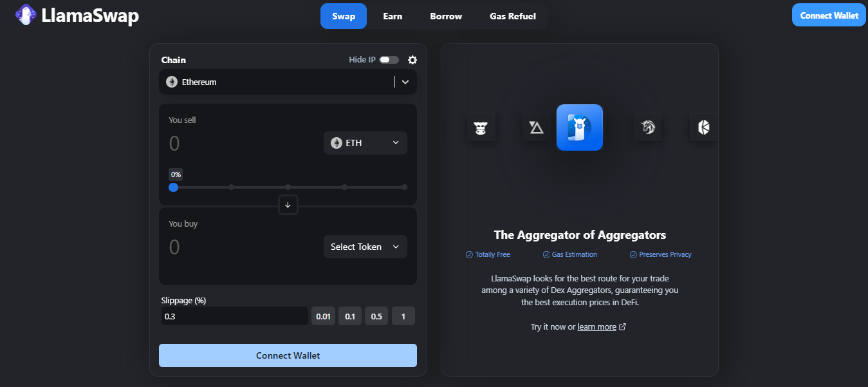Screen dimensions: 868x387
Task: Click the You sell amount field
Action: tap(241, 143)
